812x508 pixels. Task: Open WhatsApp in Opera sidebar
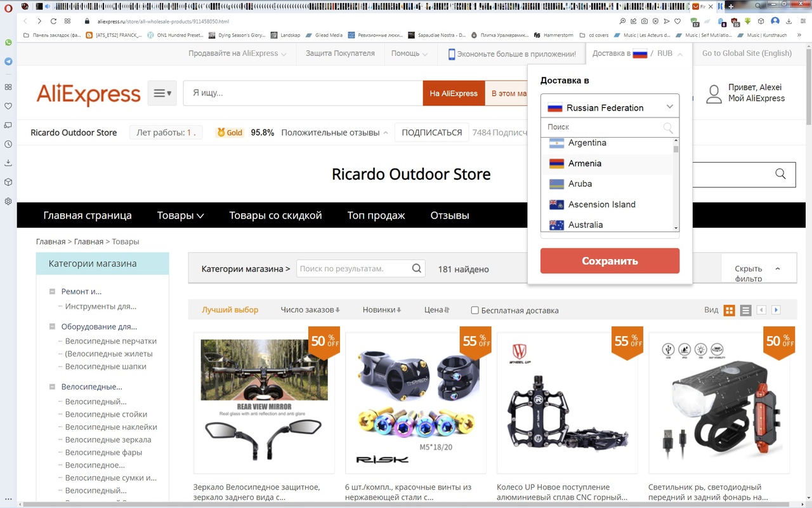pos(8,43)
